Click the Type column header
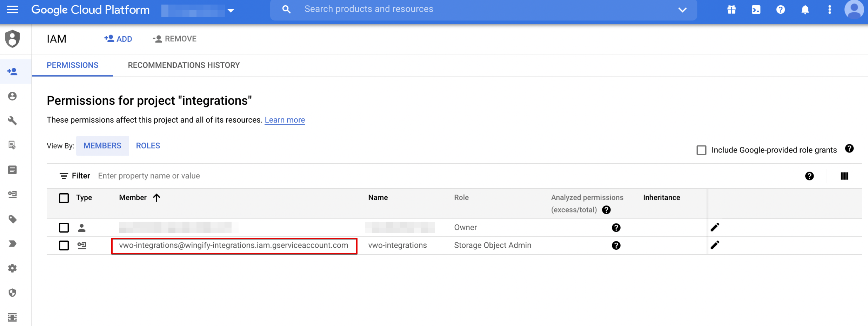 coord(84,198)
